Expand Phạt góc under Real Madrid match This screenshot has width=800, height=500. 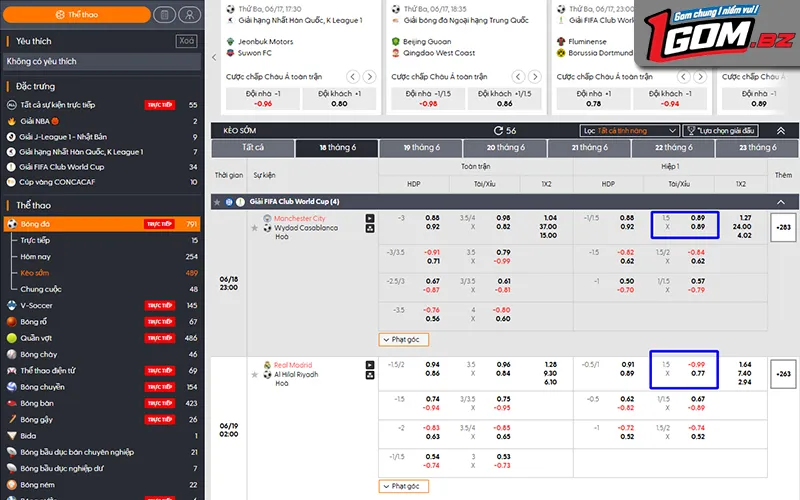[x=404, y=487]
